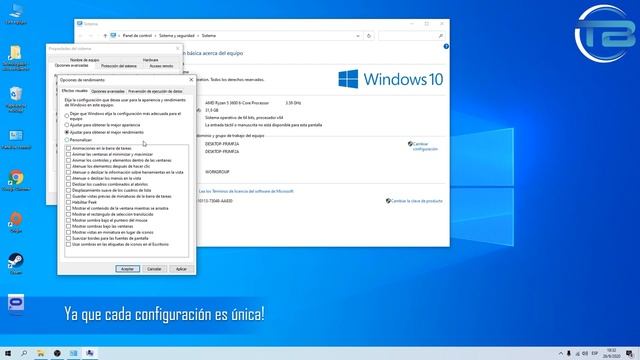
Task: Show hidden tray icons chevron
Action: 560,353
